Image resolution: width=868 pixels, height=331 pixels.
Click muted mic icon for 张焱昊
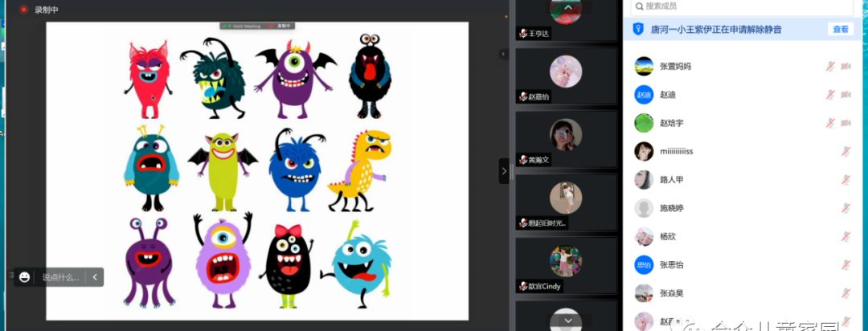[x=845, y=293]
